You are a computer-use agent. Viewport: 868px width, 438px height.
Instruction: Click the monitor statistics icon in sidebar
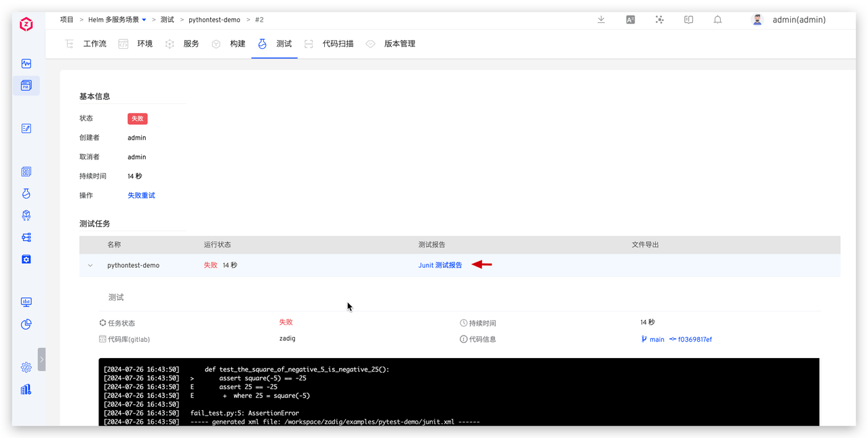click(26, 302)
